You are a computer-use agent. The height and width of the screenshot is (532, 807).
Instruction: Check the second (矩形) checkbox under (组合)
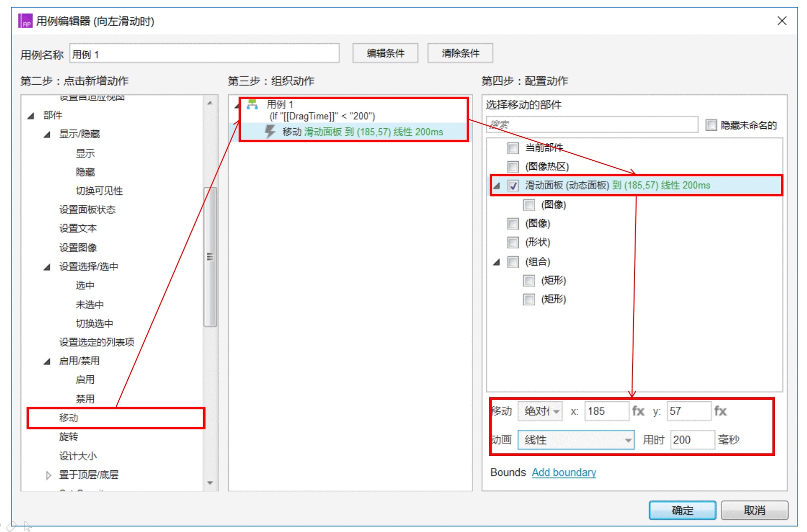coord(529,299)
